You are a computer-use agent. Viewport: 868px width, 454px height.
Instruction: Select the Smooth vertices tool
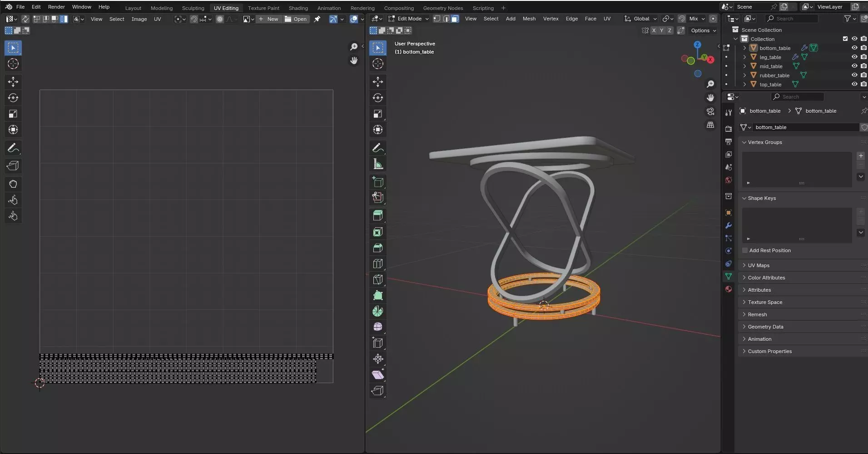378,327
